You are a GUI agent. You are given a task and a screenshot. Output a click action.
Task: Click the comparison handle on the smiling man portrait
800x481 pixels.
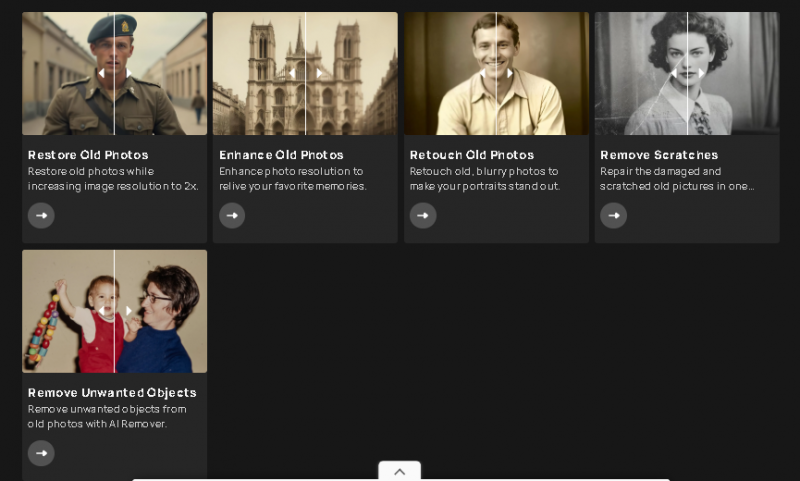(496, 73)
